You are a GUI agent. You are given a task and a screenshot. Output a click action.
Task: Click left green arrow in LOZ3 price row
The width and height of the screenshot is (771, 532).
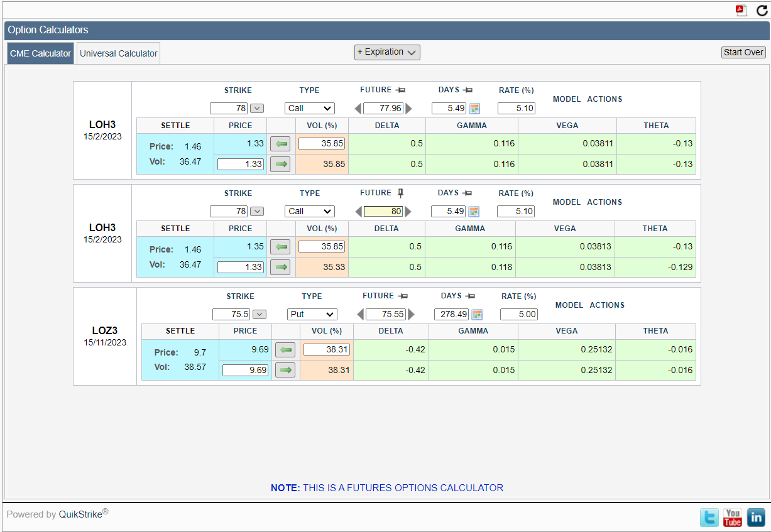tap(285, 350)
